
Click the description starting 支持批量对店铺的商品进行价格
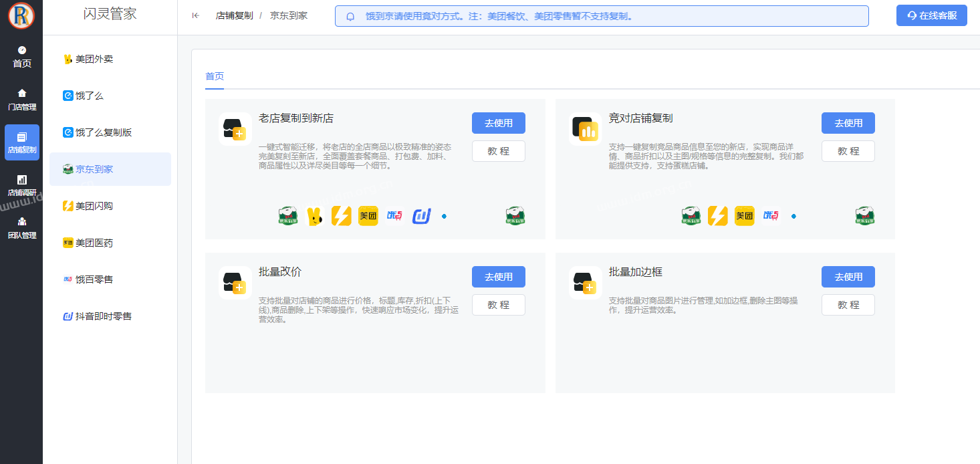[358, 310]
